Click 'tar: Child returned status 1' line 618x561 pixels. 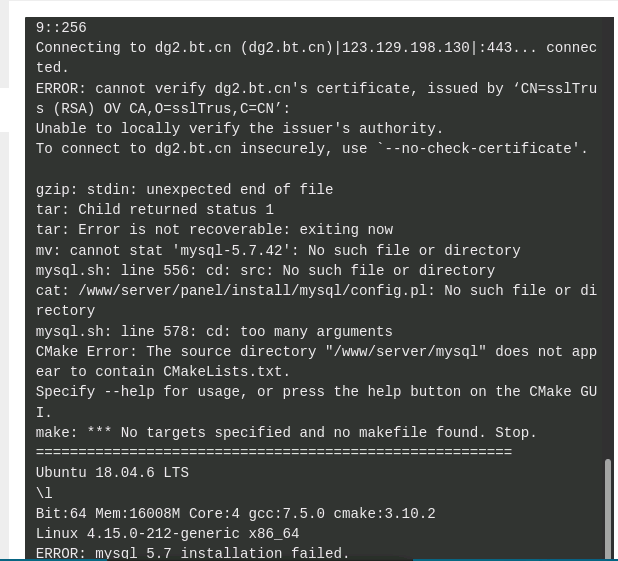[154, 209]
